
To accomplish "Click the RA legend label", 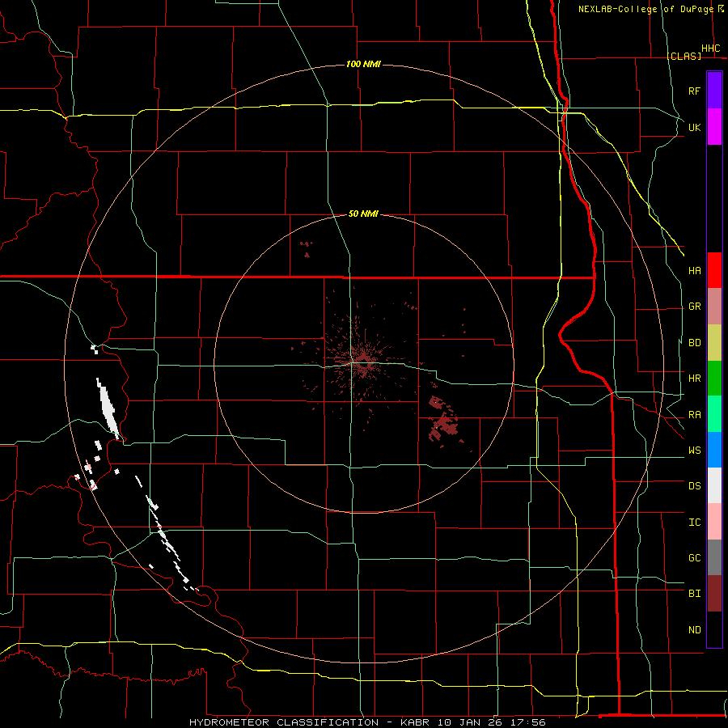I will 694,415.
